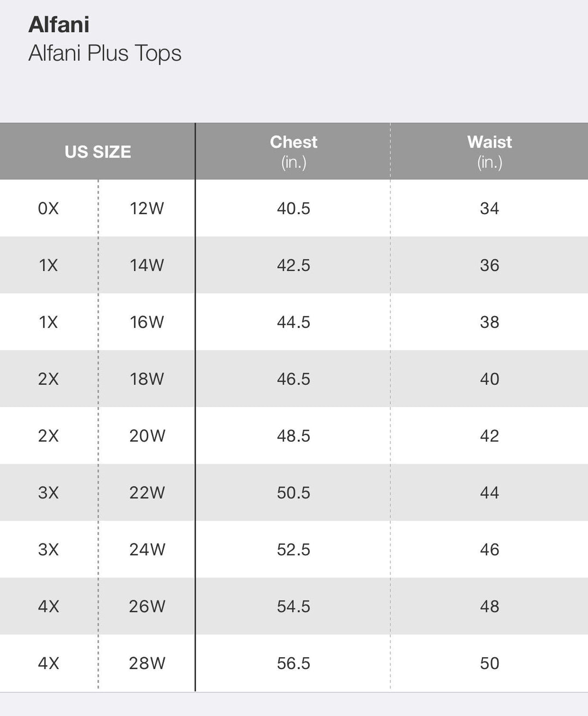
Task: Select the 14W size cell
Action: tap(147, 265)
